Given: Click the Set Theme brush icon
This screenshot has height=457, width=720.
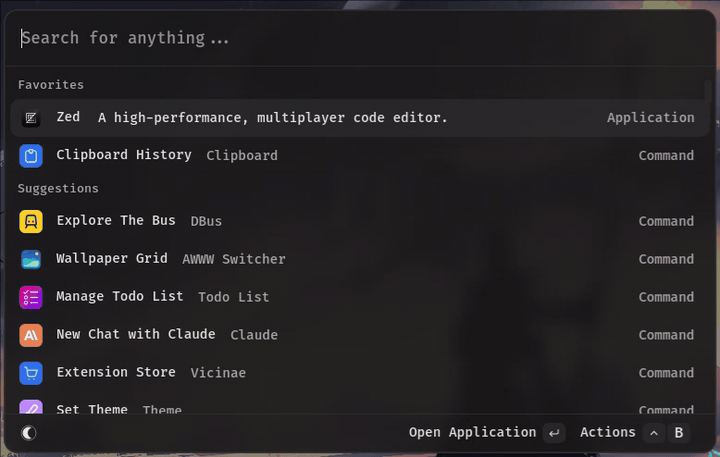Looking at the screenshot, I should pos(31,408).
